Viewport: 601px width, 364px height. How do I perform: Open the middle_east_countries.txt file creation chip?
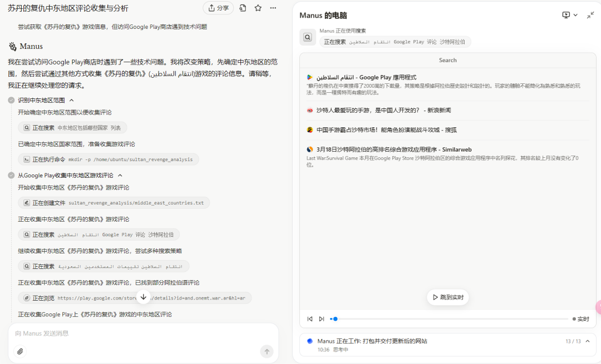tap(114, 203)
